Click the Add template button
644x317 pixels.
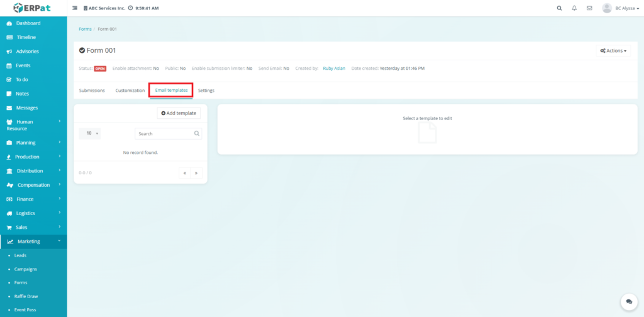pos(179,113)
